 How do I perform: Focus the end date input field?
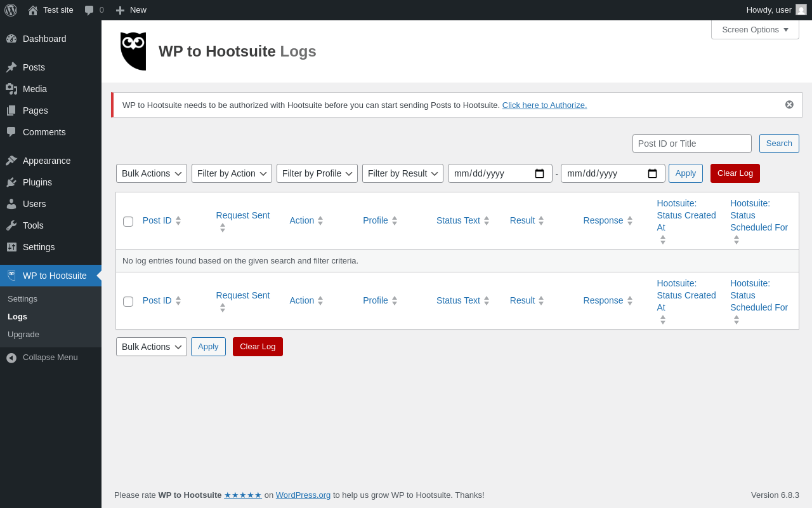pyautogui.click(x=613, y=173)
